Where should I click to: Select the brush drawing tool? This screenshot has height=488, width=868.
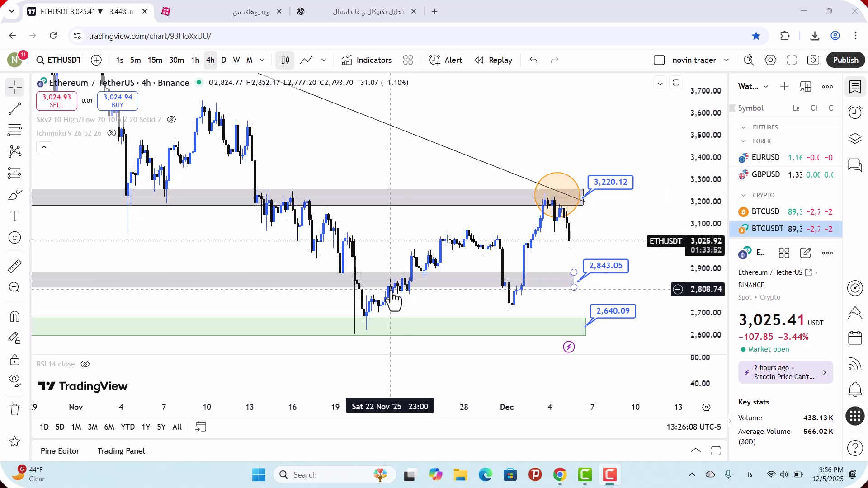coord(14,195)
